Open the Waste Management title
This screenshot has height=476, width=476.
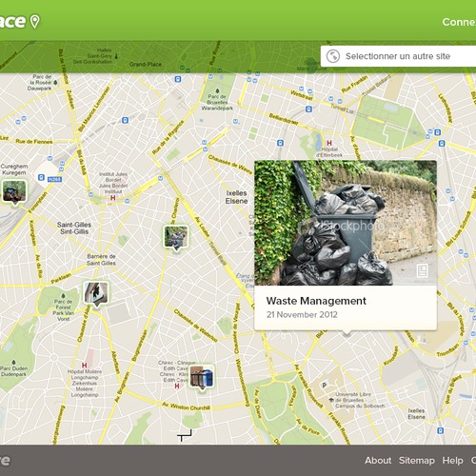click(316, 301)
